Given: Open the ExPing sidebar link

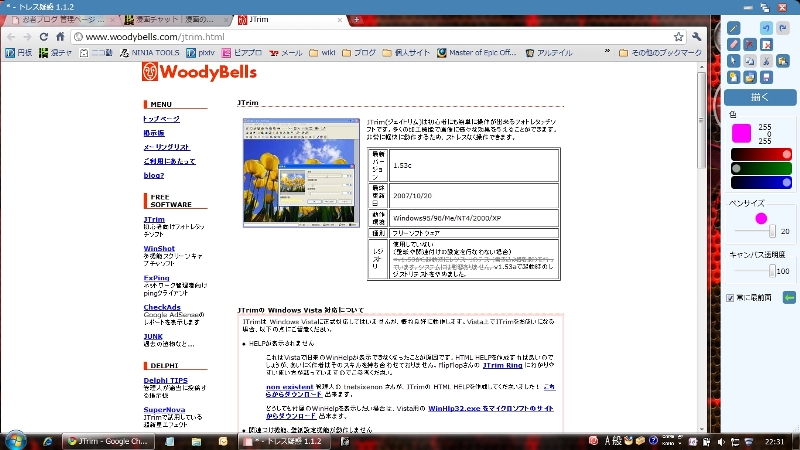Looking at the screenshot, I should (x=156, y=278).
